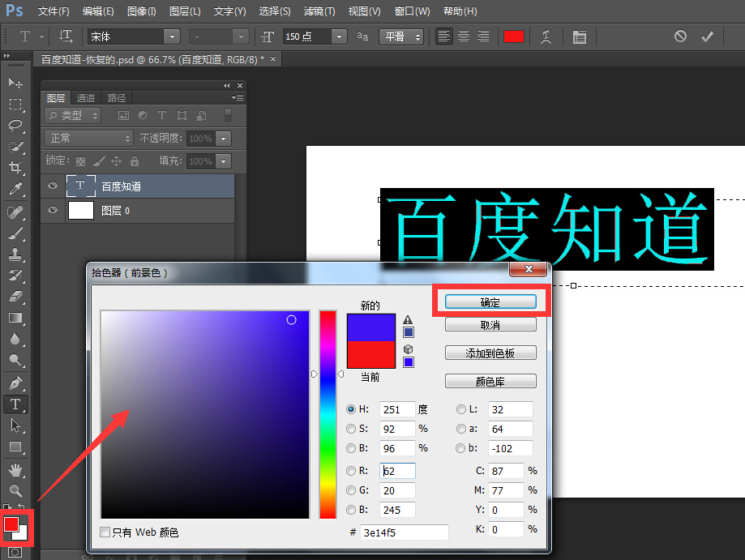Switch to the 通道 tab
745x560 pixels.
[85, 97]
